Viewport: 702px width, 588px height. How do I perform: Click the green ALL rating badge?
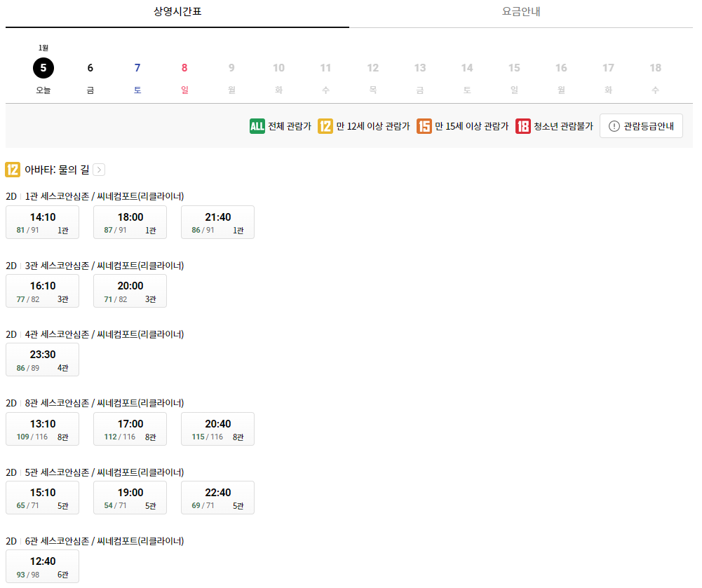click(x=257, y=127)
